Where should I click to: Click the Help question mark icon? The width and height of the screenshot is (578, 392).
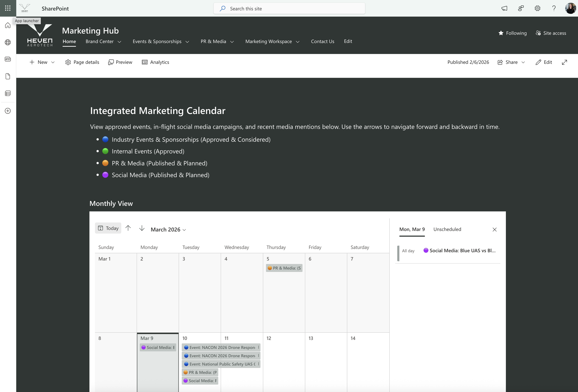pyautogui.click(x=554, y=8)
